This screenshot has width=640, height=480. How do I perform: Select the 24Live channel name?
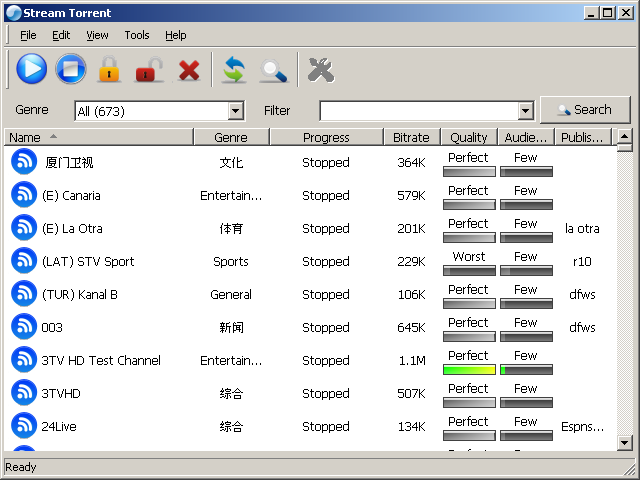[59, 427]
